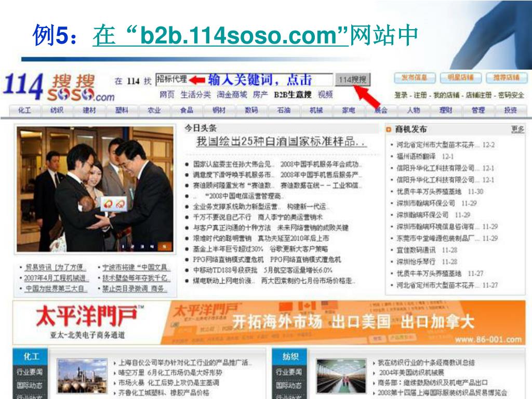This screenshot has height=399, width=532.
Task: Open link 2007年4月工程机械进
Action: [56, 278]
